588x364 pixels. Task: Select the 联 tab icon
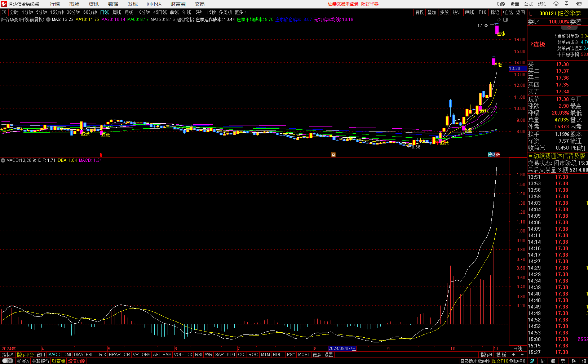click(x=574, y=361)
